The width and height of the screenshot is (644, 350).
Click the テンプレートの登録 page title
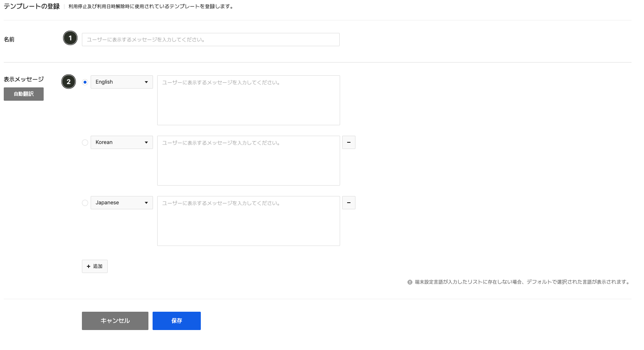point(32,6)
